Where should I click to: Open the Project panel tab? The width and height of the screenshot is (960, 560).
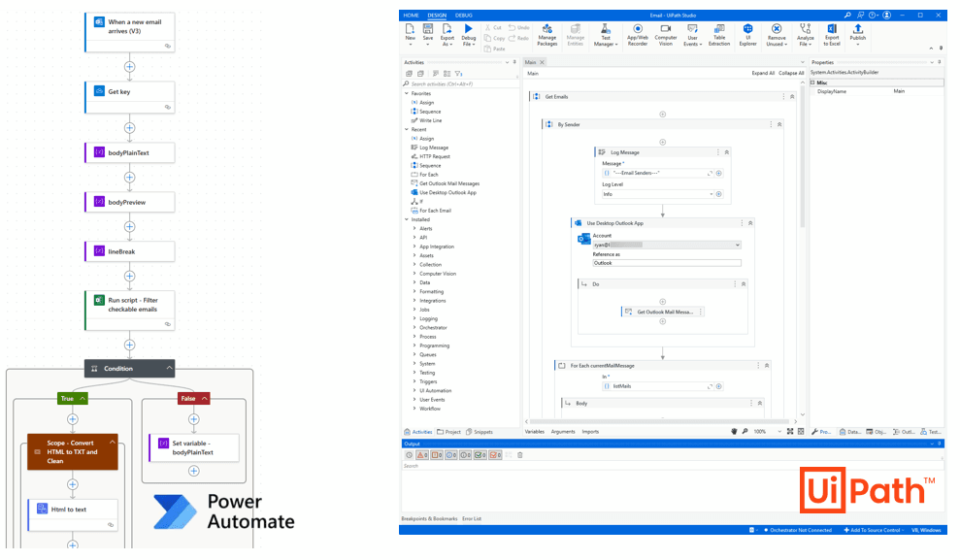[x=449, y=432]
